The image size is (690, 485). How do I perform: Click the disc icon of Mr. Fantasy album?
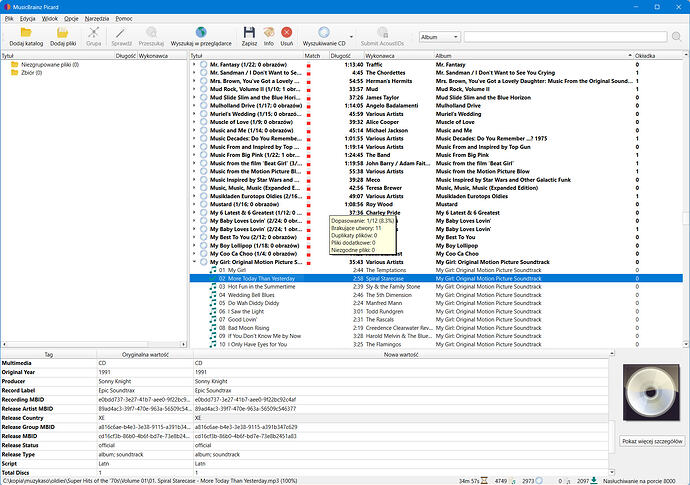coord(203,65)
